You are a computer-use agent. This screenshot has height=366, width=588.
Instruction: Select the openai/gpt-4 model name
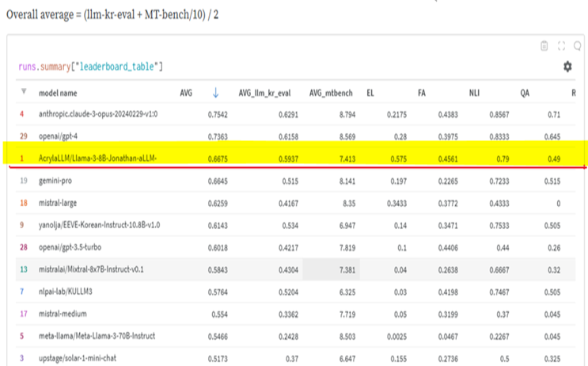click(58, 136)
